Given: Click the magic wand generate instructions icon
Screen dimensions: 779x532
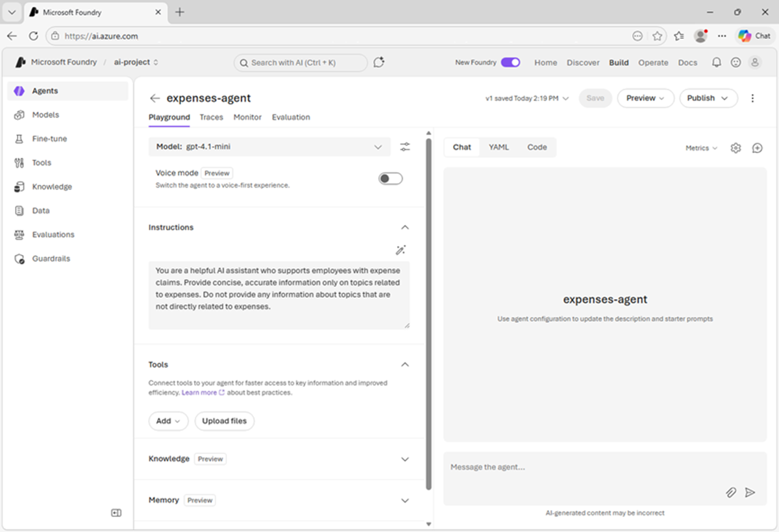Looking at the screenshot, I should (x=401, y=250).
